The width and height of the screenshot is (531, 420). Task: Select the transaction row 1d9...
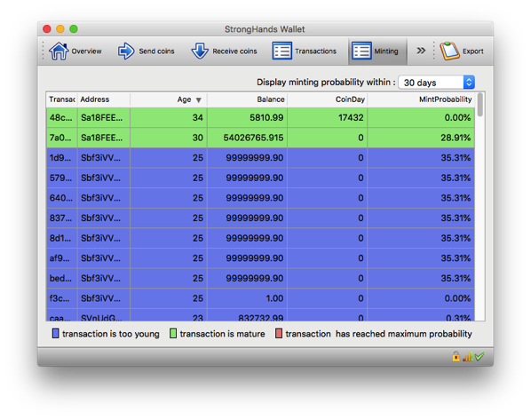[260, 157]
